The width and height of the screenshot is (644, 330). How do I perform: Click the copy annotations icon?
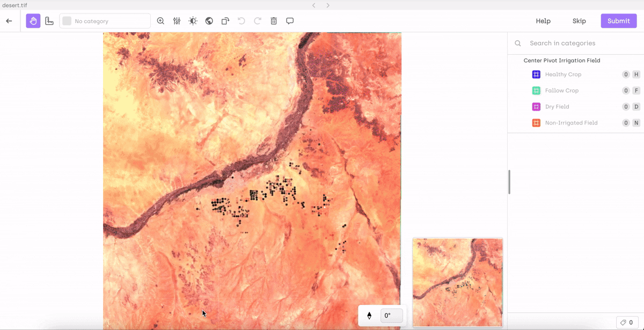225,21
